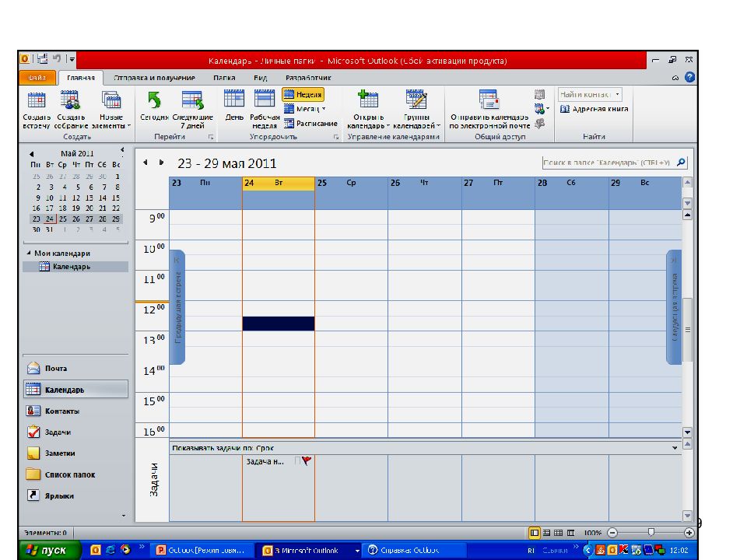The image size is (747, 560).
Task: Click zoom out minus button
Action: [612, 533]
